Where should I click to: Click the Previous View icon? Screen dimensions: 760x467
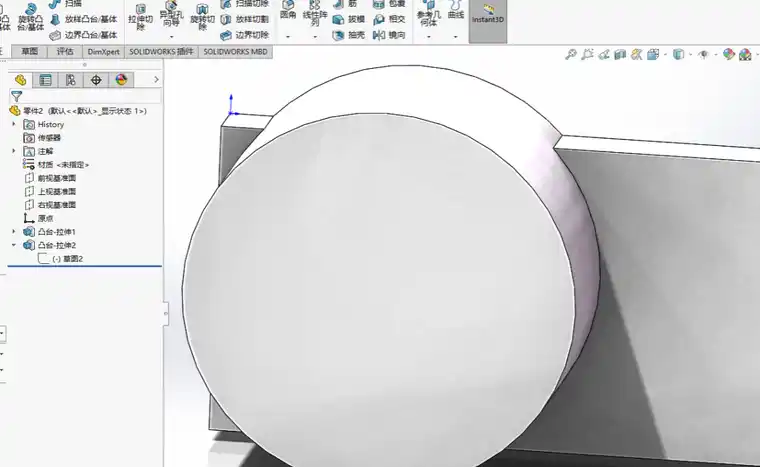[604, 54]
